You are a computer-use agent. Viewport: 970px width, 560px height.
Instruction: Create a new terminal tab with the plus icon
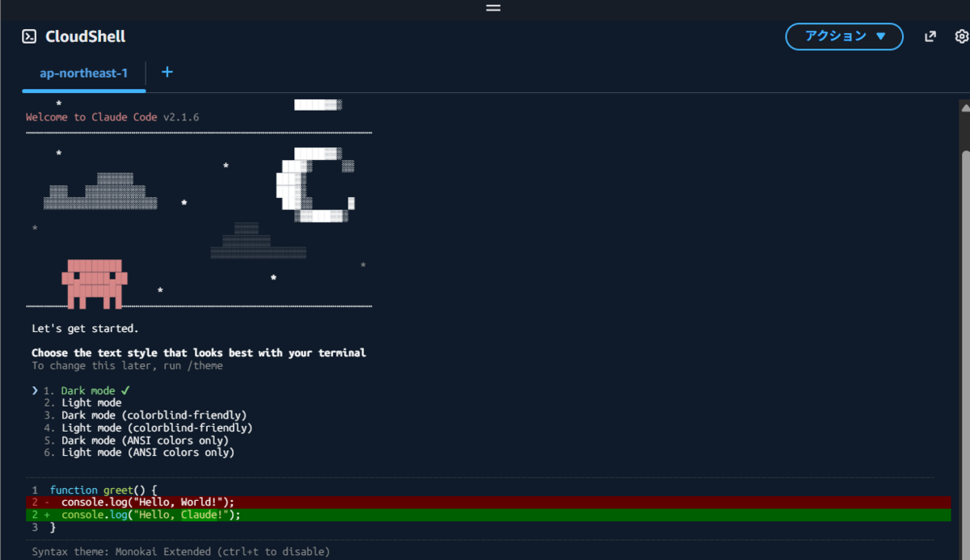pyautogui.click(x=167, y=72)
